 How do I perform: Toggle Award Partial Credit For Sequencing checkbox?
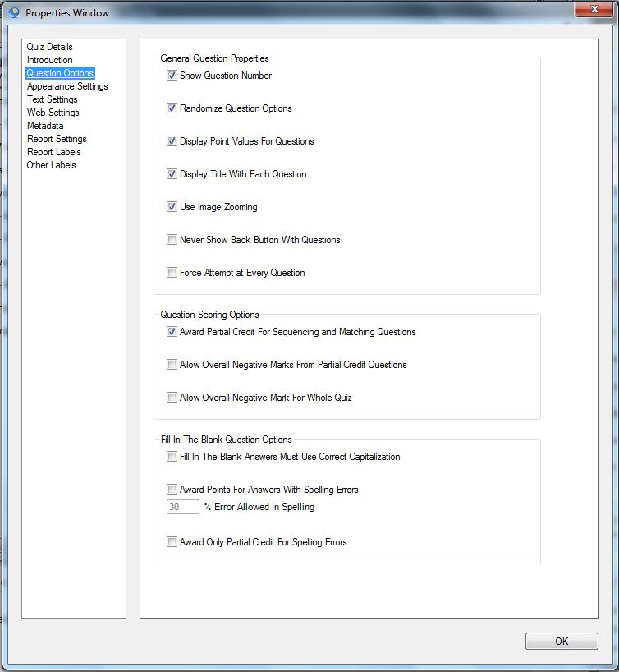(x=172, y=332)
